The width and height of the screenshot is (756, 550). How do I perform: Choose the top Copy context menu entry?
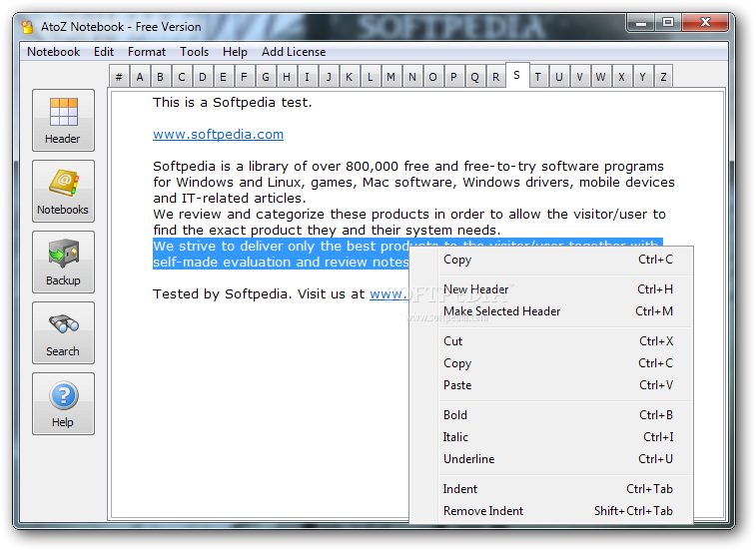[551, 260]
